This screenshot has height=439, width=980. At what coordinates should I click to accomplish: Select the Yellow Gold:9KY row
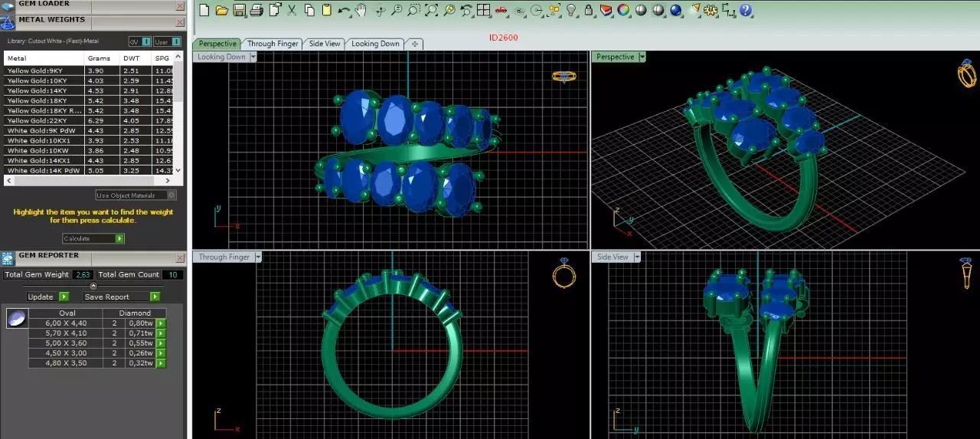[x=89, y=70]
